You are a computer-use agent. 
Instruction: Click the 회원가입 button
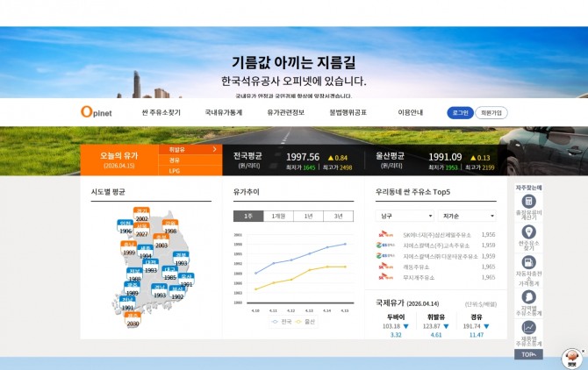pos(491,113)
